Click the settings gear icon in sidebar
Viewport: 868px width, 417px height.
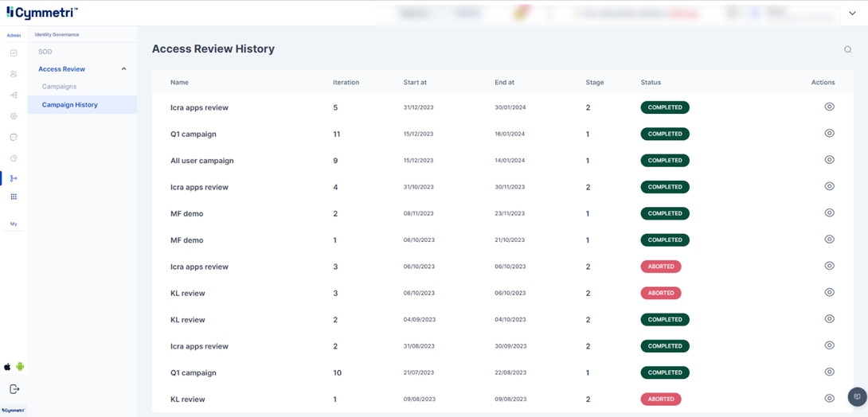point(14,116)
